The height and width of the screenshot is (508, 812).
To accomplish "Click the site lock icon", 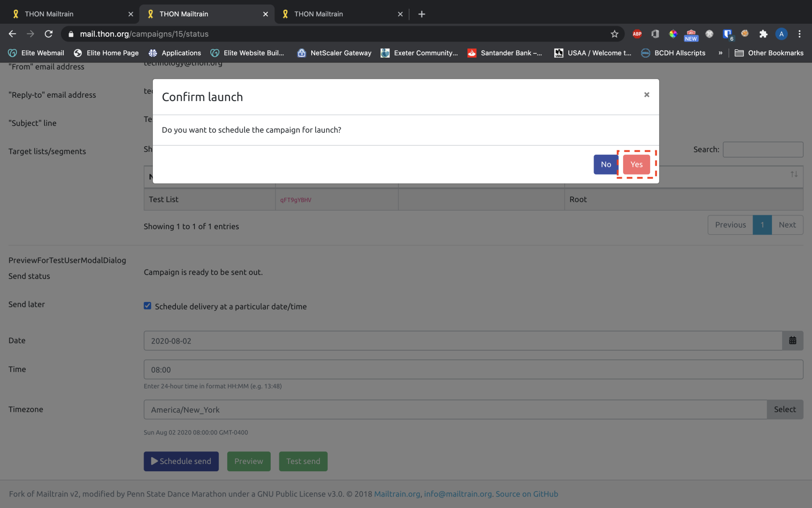I will pos(71,34).
